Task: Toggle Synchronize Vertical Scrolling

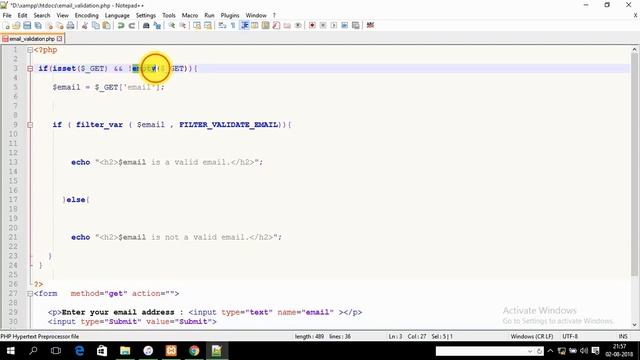Action: coord(197,25)
